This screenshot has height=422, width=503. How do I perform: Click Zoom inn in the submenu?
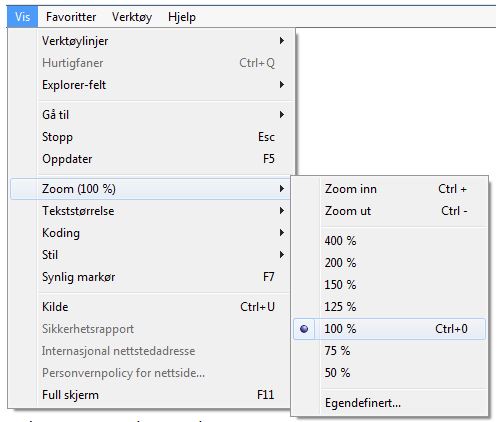coord(389,189)
